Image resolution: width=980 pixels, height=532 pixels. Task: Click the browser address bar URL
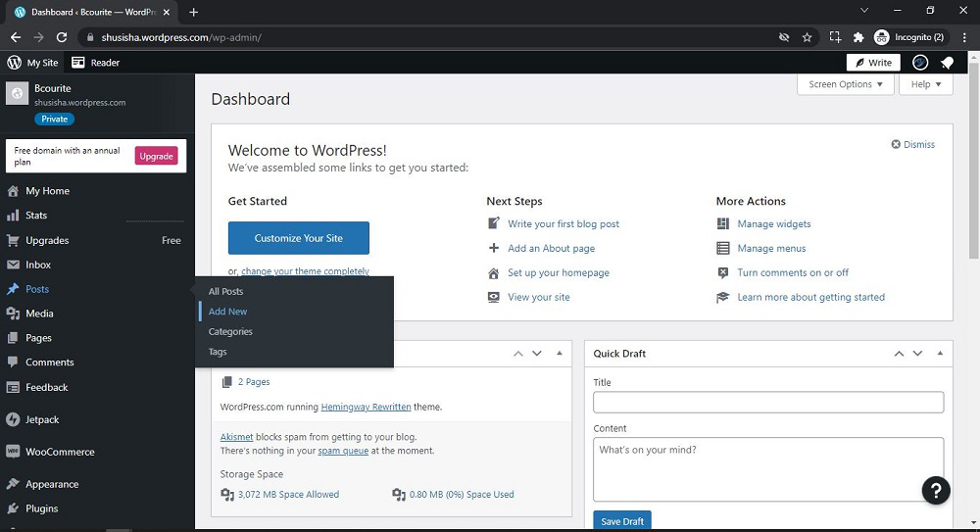(181, 37)
